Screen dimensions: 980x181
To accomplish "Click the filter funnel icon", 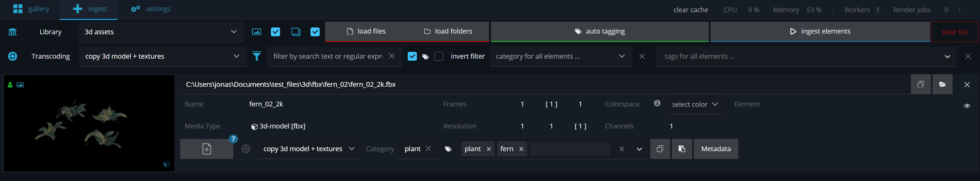I will [x=257, y=56].
